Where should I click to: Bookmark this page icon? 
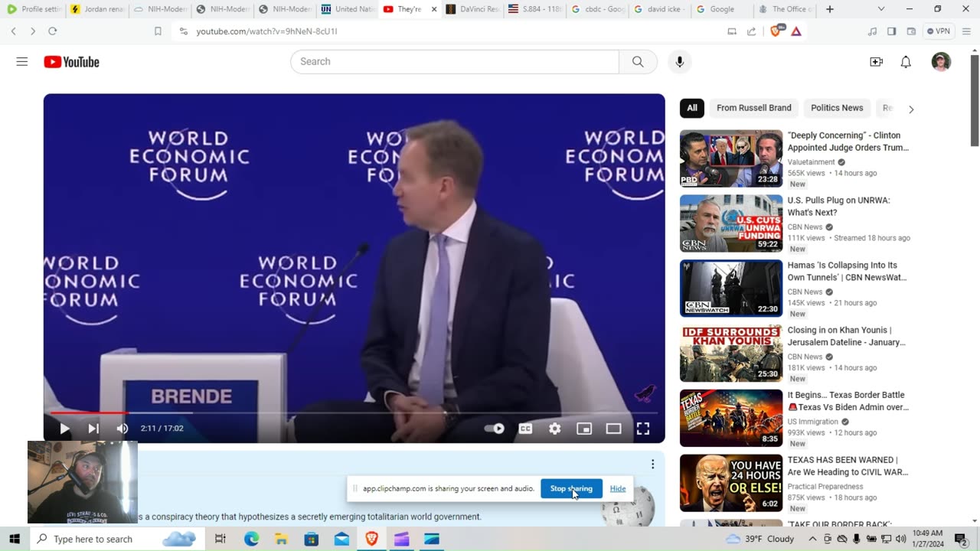point(158,31)
